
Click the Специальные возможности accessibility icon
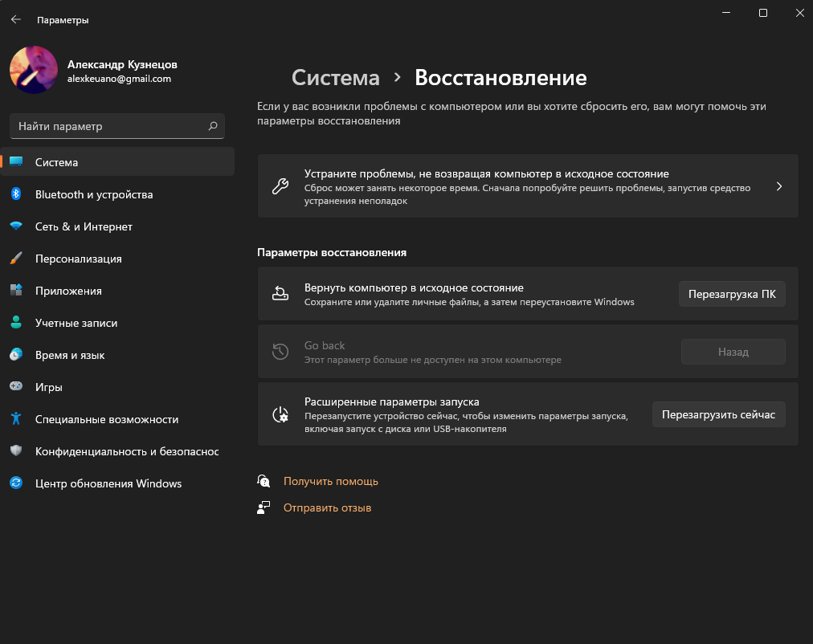16,419
